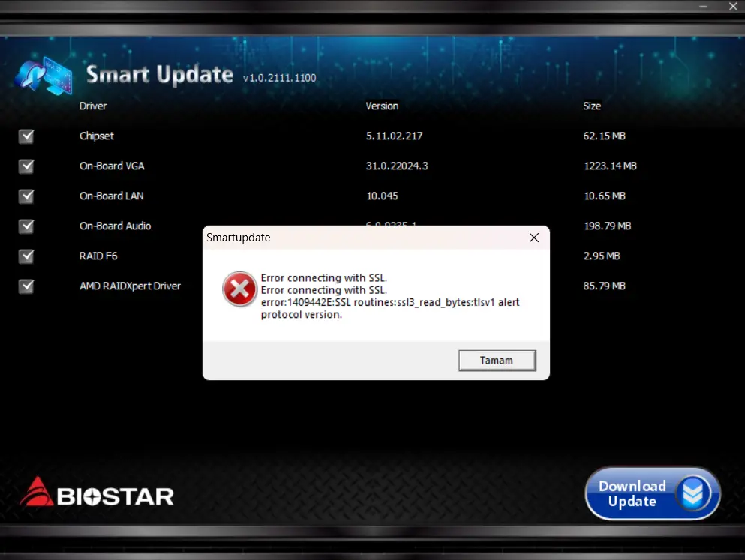Viewport: 745px width, 560px height.
Task: Click the Version column header
Action: pyautogui.click(x=382, y=106)
